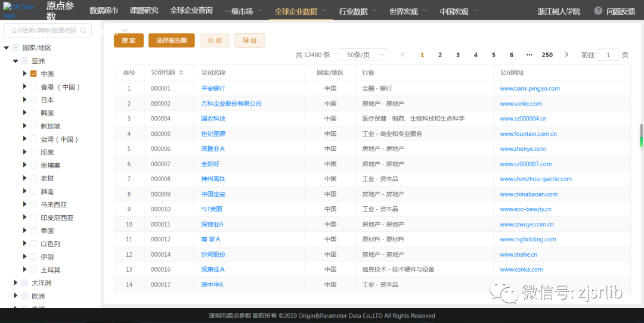Go to page 250

pos(547,55)
